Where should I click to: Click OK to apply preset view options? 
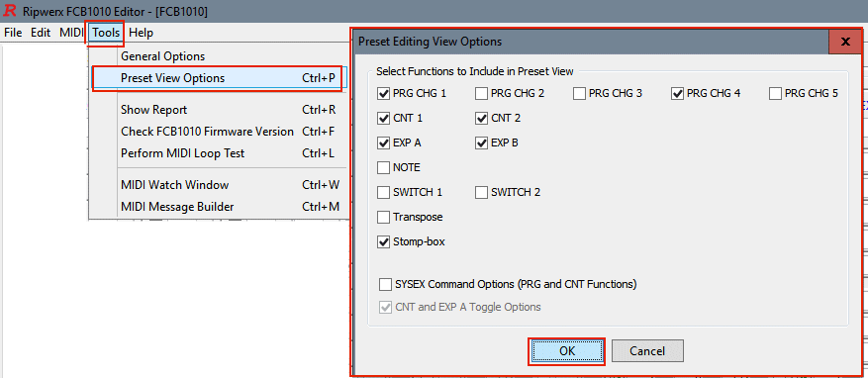[x=567, y=351]
